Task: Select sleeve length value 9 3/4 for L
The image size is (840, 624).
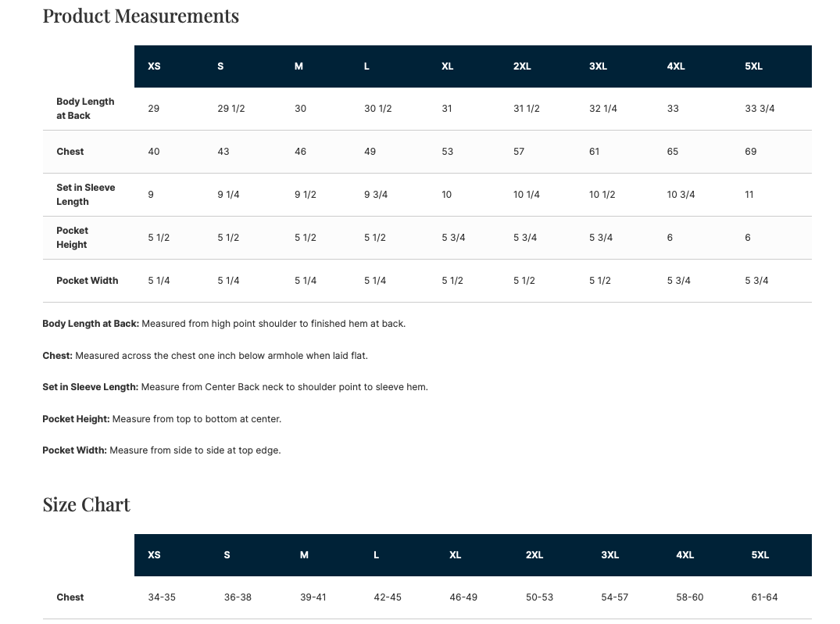Action: coord(376,195)
